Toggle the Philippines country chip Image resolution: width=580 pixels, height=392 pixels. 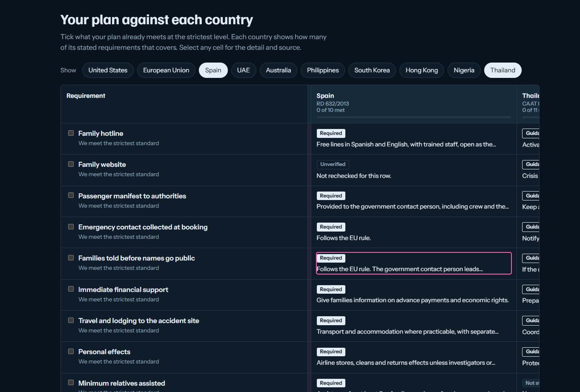click(x=323, y=70)
